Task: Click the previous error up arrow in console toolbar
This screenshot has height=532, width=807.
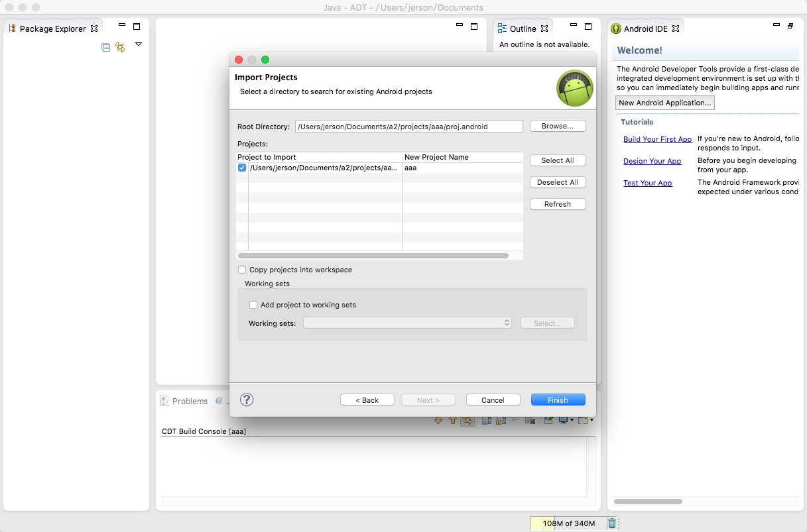Action: click(453, 420)
